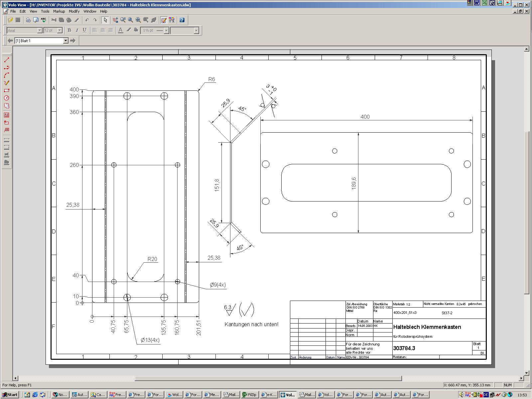Image resolution: width=532 pixels, height=399 pixels.
Task: Open Internet Explorer from quick launch
Action: click(35, 395)
